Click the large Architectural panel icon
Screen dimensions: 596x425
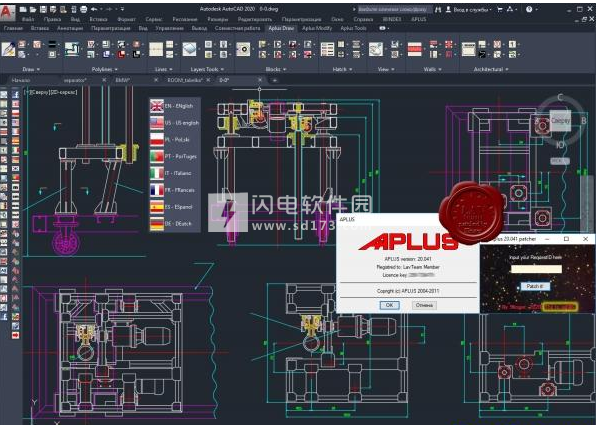469,49
